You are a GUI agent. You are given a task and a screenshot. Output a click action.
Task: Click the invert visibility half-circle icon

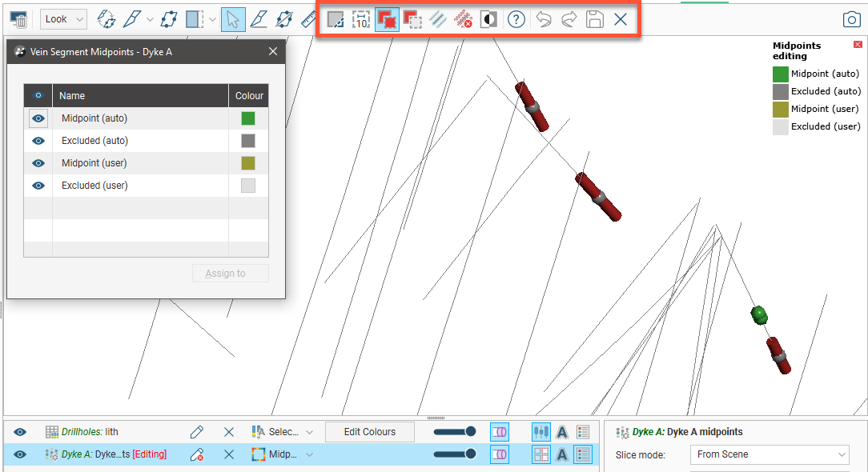click(488, 19)
